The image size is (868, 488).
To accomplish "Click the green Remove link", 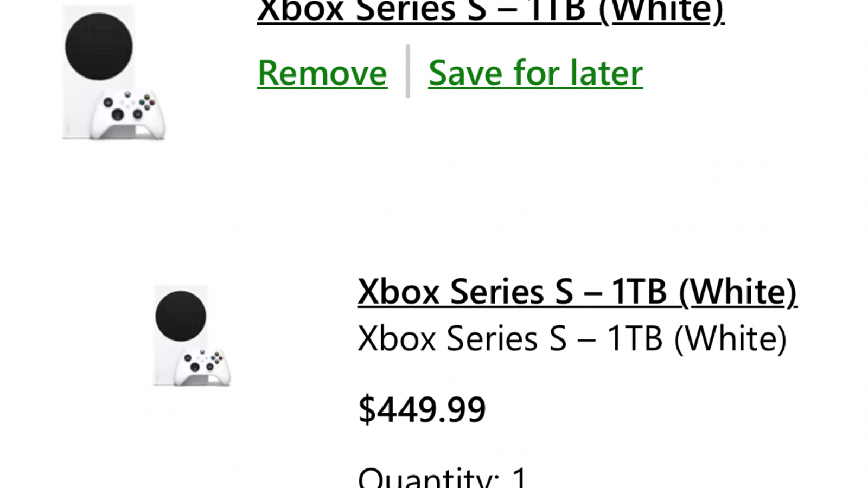I will [322, 73].
